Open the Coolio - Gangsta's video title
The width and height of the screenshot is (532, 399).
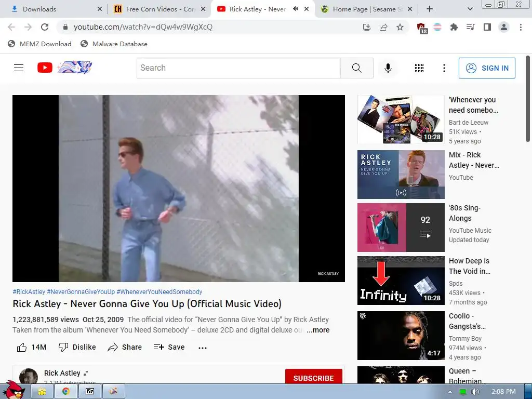tap(467, 321)
